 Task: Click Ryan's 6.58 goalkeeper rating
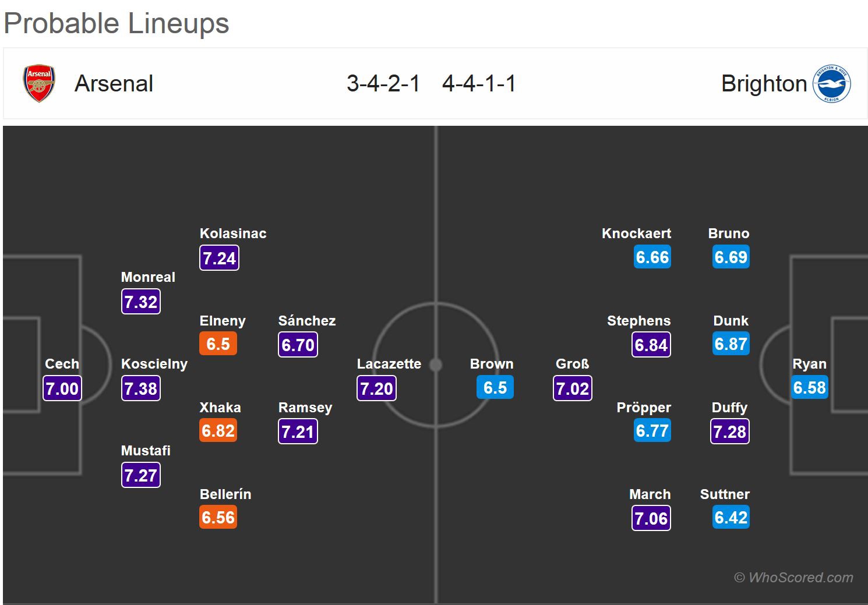[x=809, y=388]
